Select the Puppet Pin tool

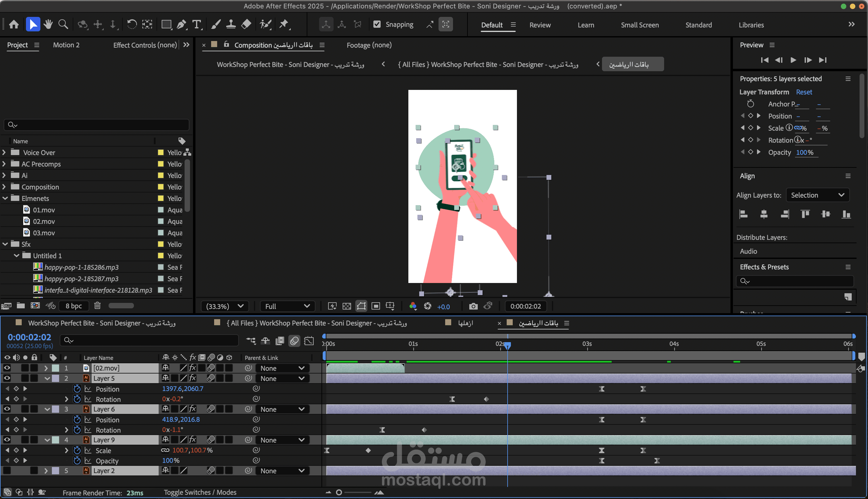pos(284,24)
